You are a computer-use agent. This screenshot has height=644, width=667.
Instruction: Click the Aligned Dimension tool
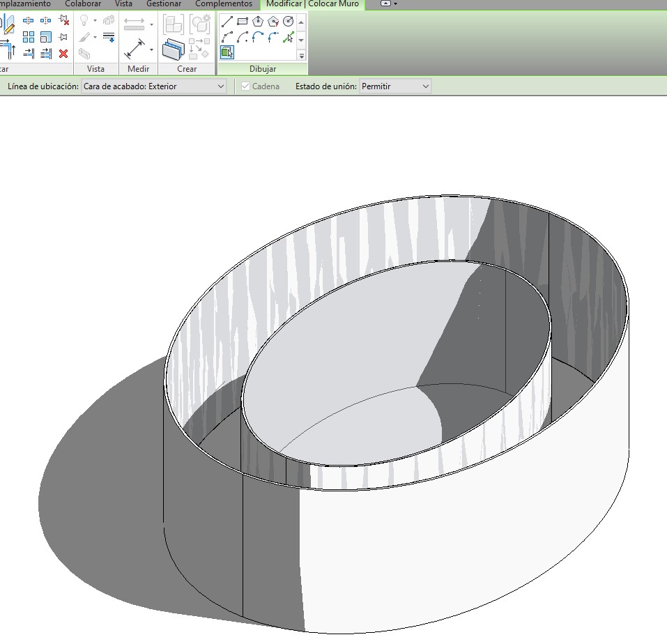point(136,49)
